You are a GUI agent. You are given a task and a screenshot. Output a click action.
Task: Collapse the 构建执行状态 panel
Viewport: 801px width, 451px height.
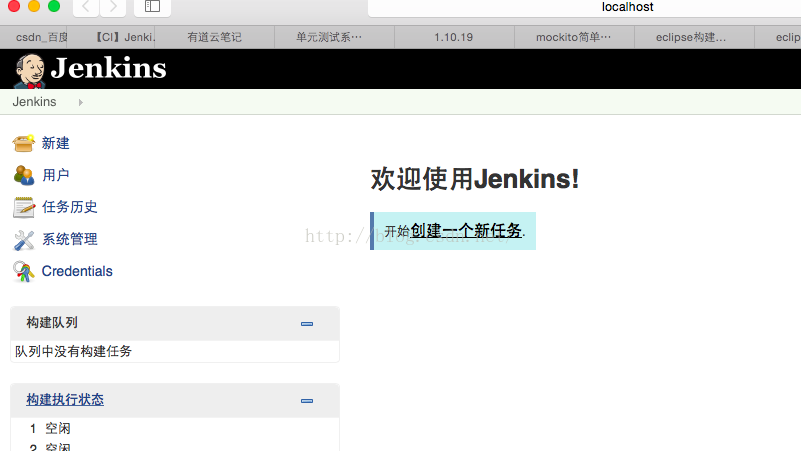pos(307,401)
